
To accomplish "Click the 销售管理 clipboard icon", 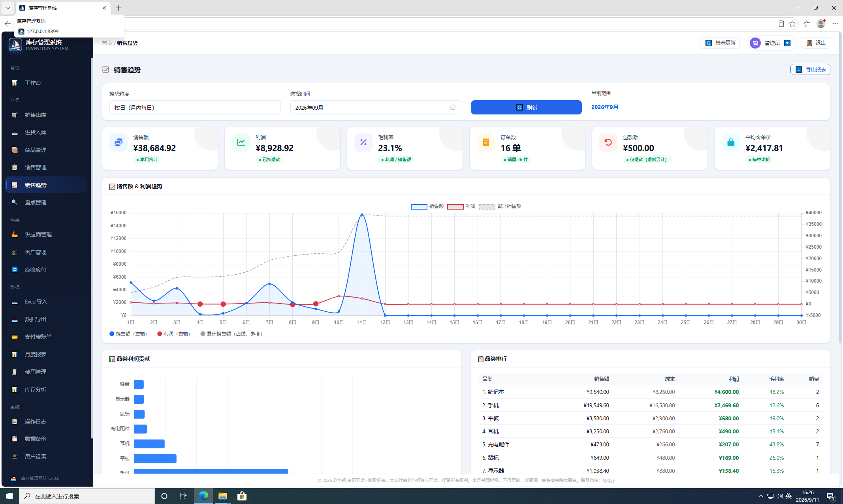I will pyautogui.click(x=15, y=167).
